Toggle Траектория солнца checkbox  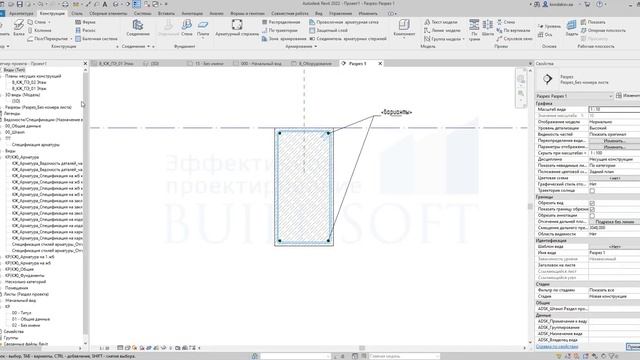pyautogui.click(x=592, y=191)
